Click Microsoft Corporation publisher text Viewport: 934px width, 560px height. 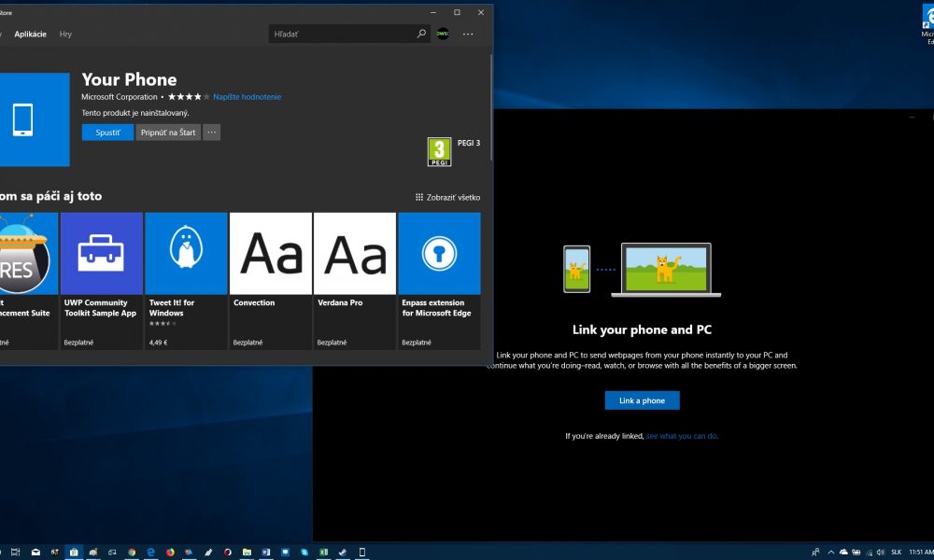coord(120,96)
